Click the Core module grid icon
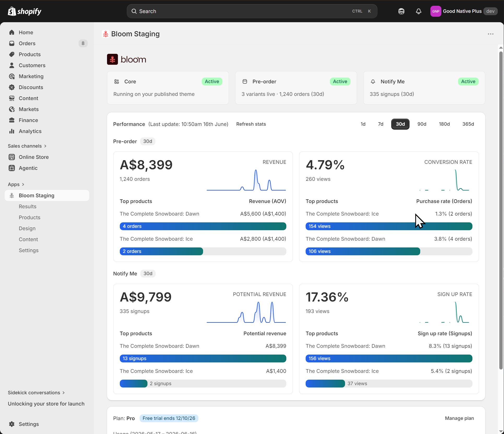Viewport: 504px width, 434px height. coord(117,82)
